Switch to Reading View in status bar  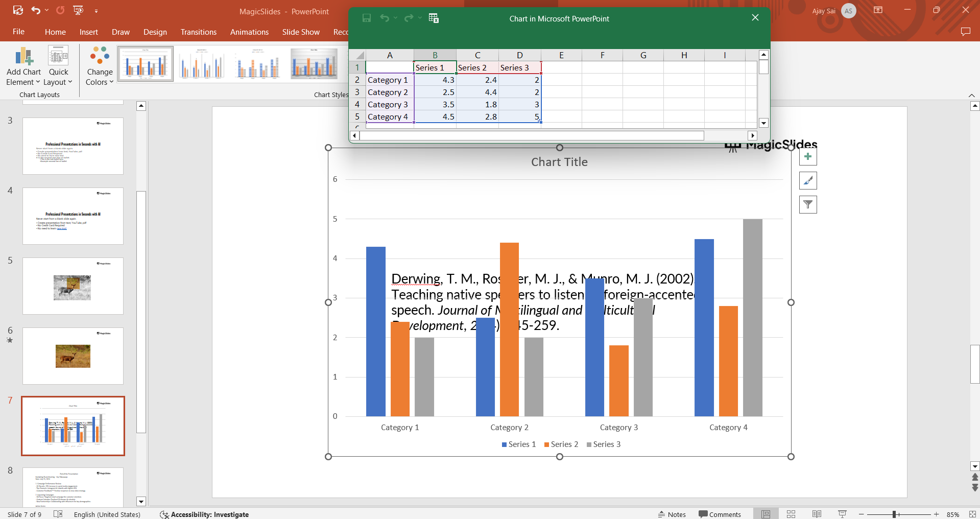point(817,514)
